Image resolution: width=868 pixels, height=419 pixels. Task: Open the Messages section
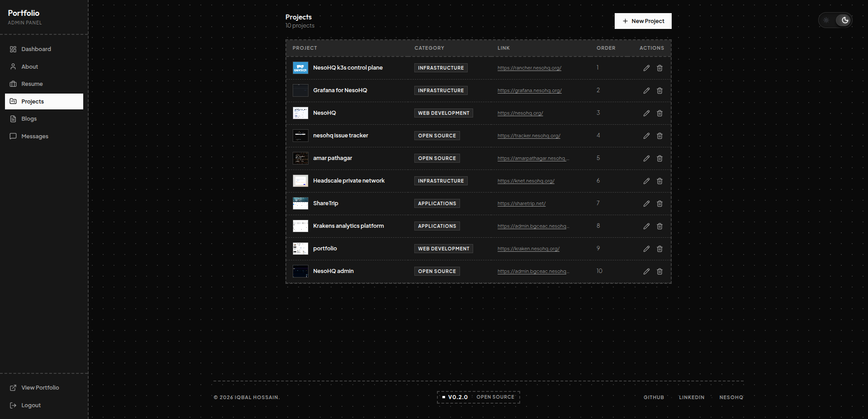coord(35,137)
